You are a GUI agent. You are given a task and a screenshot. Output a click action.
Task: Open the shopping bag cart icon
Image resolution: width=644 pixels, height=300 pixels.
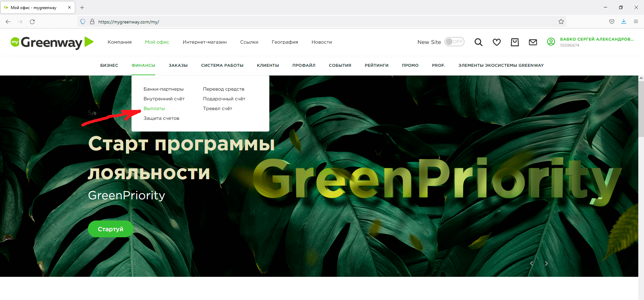click(515, 42)
